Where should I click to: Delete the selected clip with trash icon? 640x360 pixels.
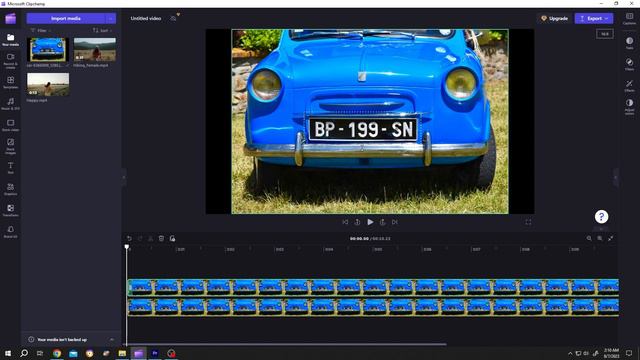[161, 238]
